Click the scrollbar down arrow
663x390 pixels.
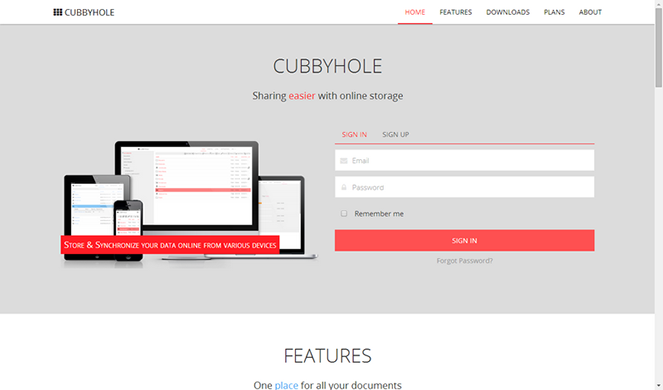click(x=659, y=386)
